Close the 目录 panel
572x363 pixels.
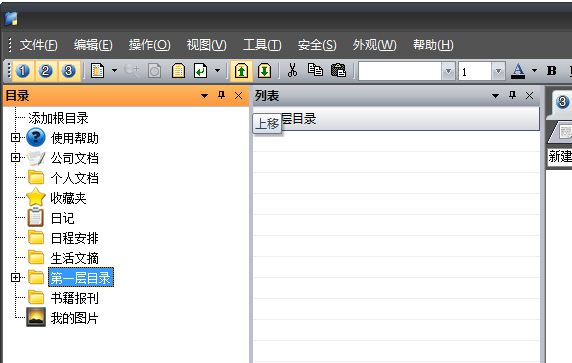[x=239, y=96]
